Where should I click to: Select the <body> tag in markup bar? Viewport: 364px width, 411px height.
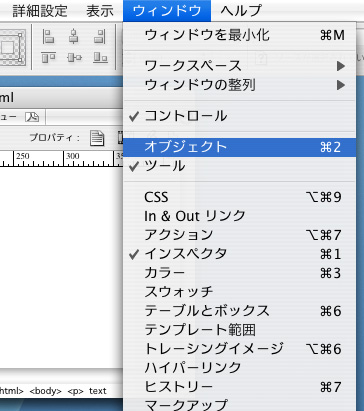click(x=46, y=391)
